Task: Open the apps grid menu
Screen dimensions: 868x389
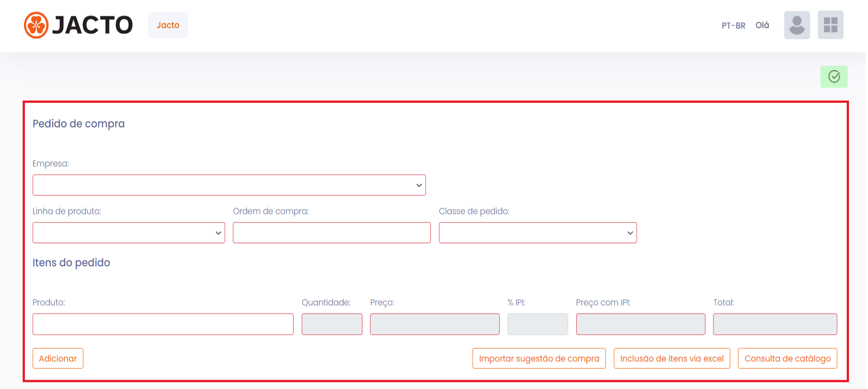Action: pyautogui.click(x=830, y=25)
